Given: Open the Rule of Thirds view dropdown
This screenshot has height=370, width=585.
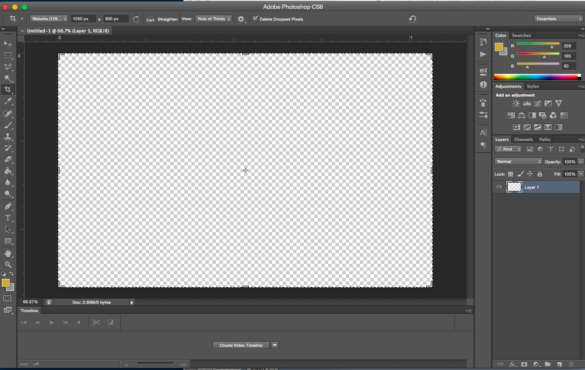Looking at the screenshot, I should coord(213,19).
